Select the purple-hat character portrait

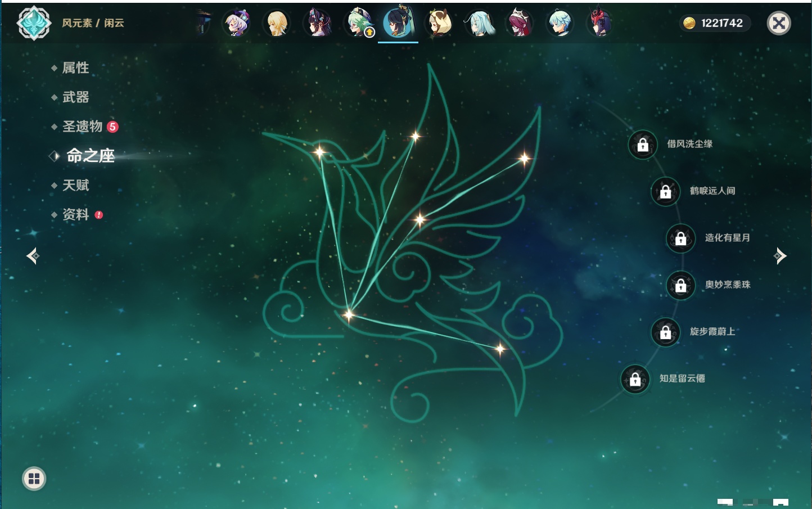(237, 24)
